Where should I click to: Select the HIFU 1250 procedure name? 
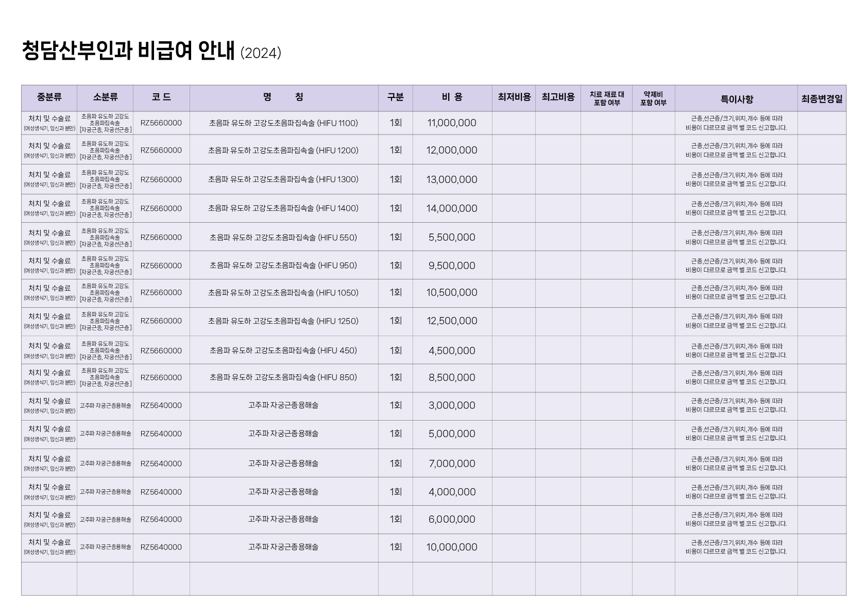(x=283, y=321)
